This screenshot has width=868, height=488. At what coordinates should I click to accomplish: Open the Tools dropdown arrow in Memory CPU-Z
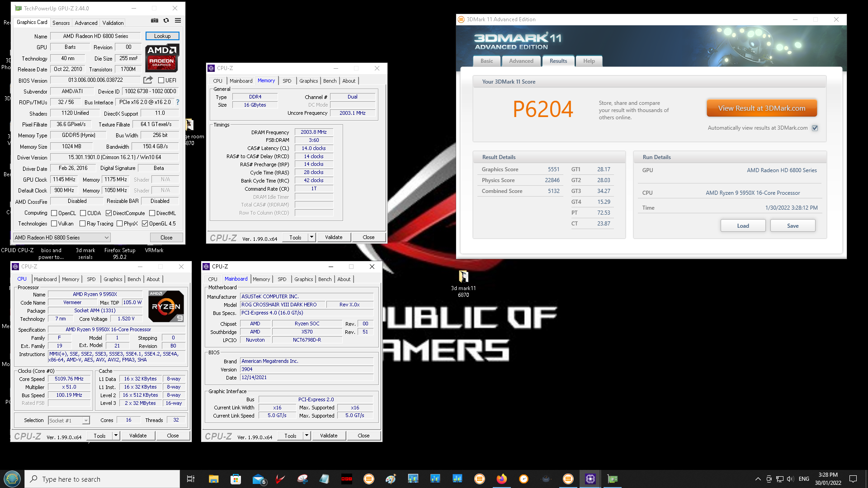pos(311,237)
